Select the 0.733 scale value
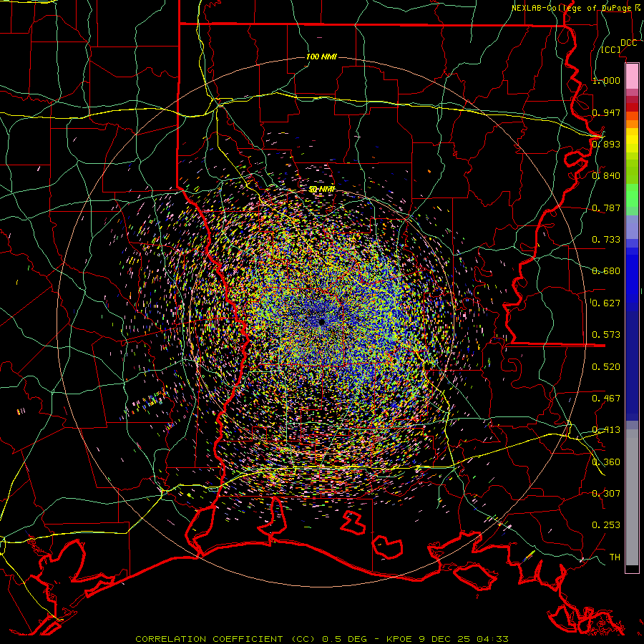644x644 pixels. click(606, 240)
